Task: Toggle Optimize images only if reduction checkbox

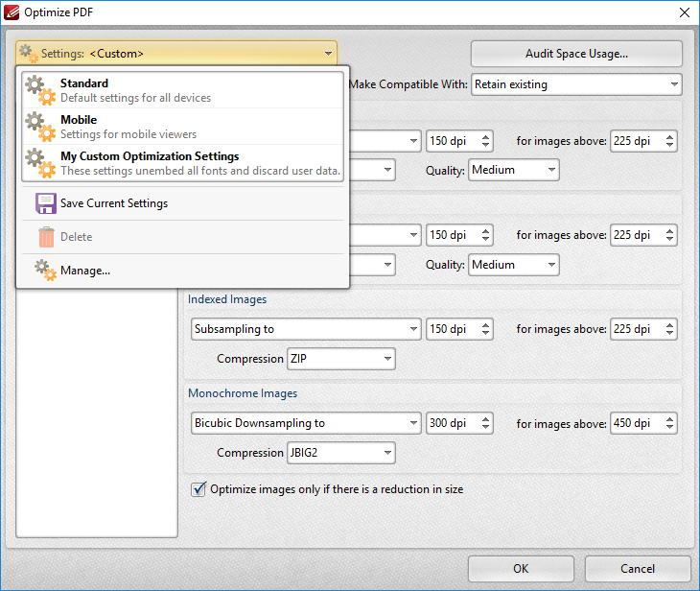Action: 198,489
